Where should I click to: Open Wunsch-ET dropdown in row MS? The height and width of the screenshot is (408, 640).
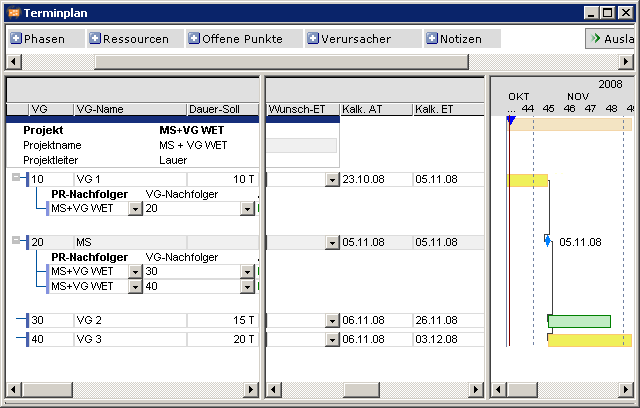[332, 243]
